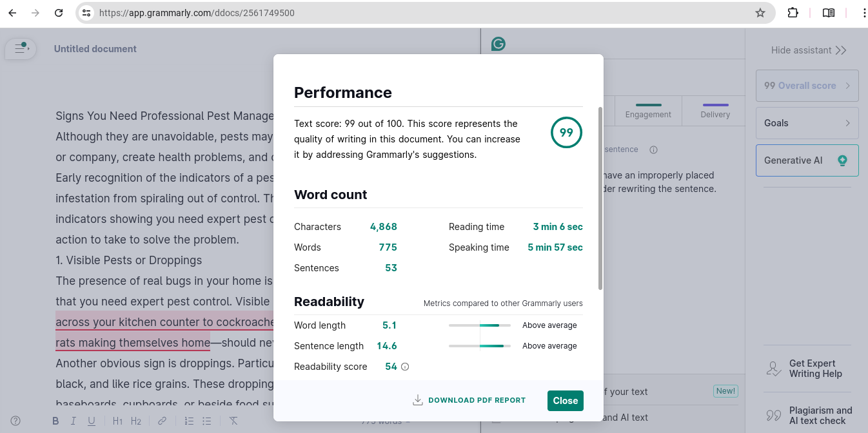
Task: Click speaking time 5 min 57 sec
Action: click(555, 247)
